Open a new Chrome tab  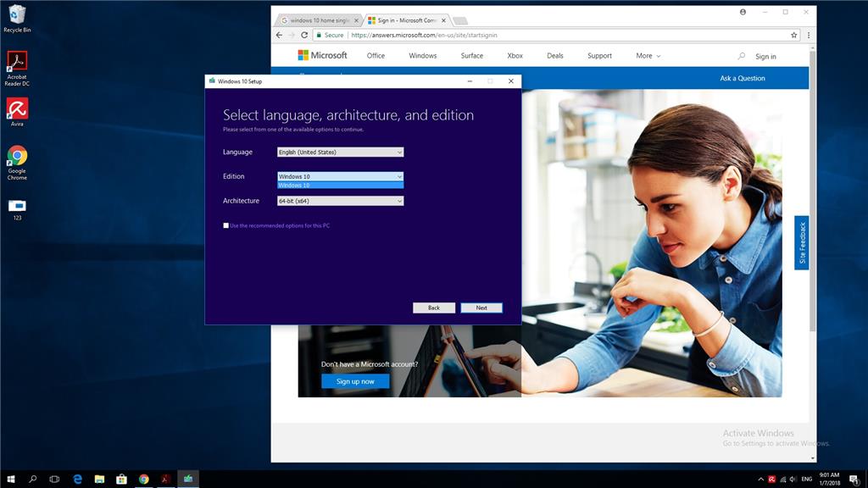pos(460,21)
